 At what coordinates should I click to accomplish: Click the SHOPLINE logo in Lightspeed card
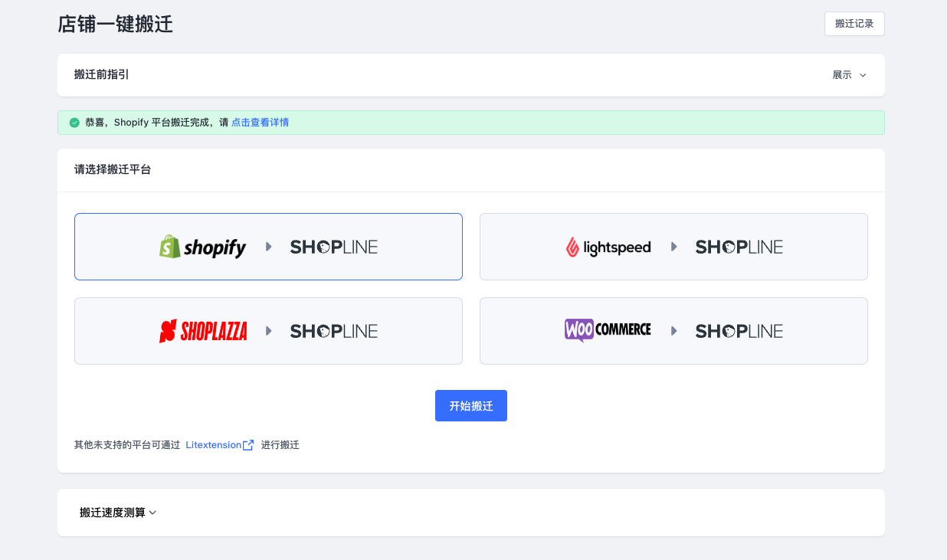pos(739,247)
